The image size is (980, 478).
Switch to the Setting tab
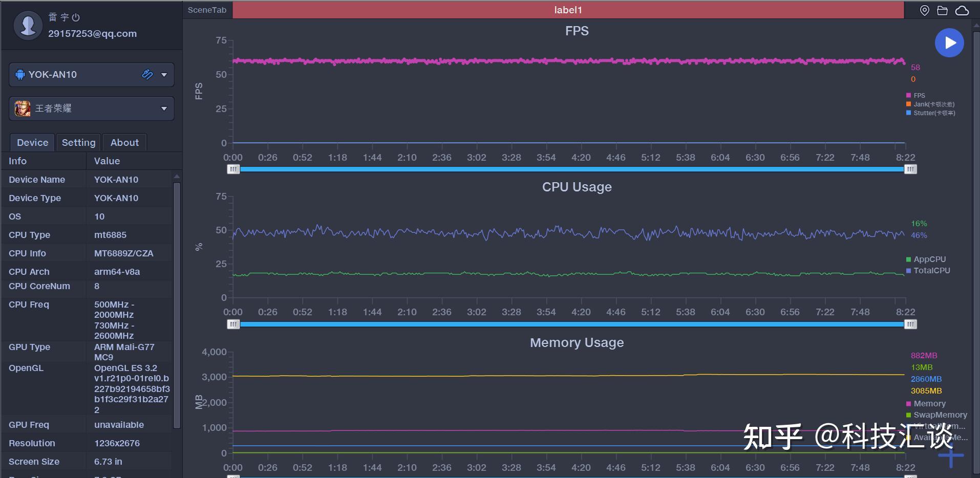(78, 142)
